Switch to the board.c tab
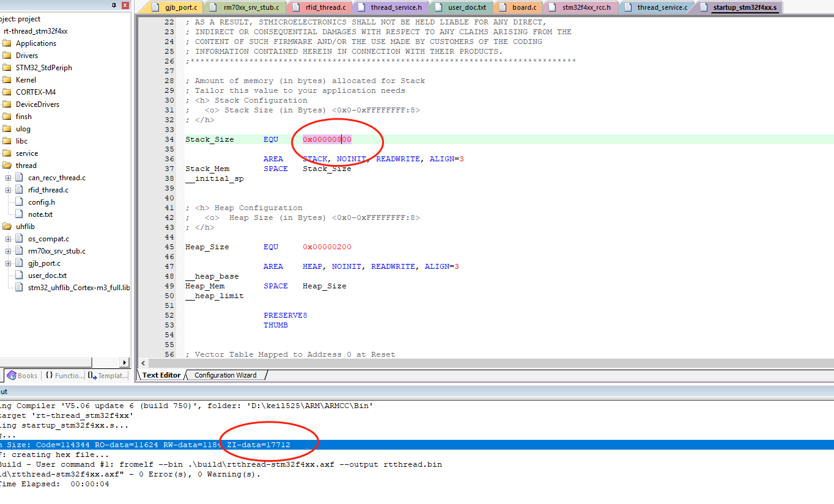The width and height of the screenshot is (834, 504). coord(518,7)
